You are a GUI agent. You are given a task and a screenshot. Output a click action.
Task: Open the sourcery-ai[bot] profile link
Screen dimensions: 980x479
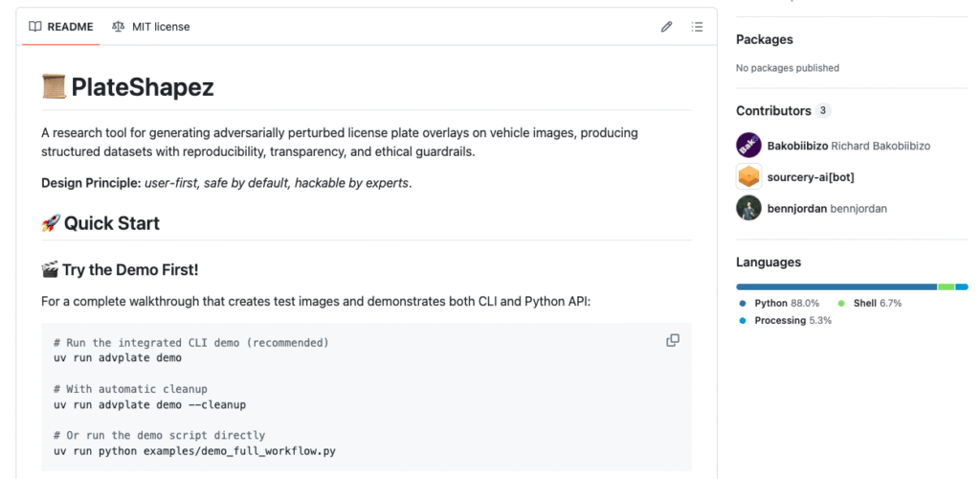point(811,177)
